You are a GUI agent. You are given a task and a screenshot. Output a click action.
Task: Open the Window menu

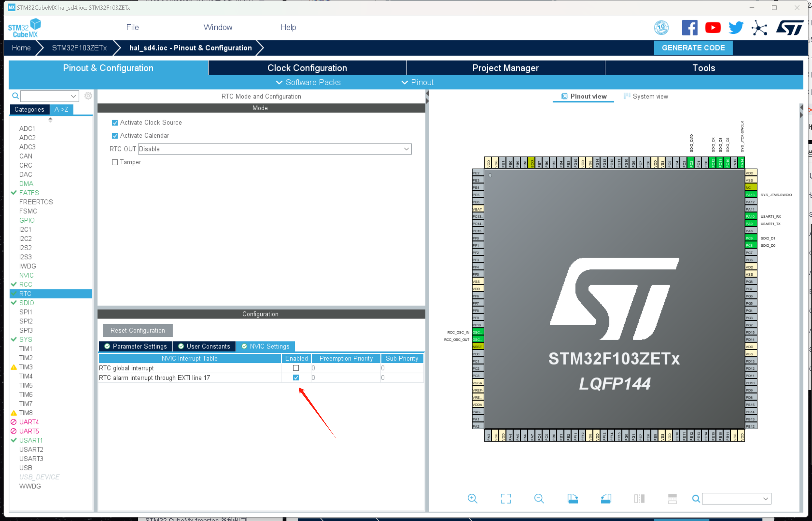click(218, 27)
